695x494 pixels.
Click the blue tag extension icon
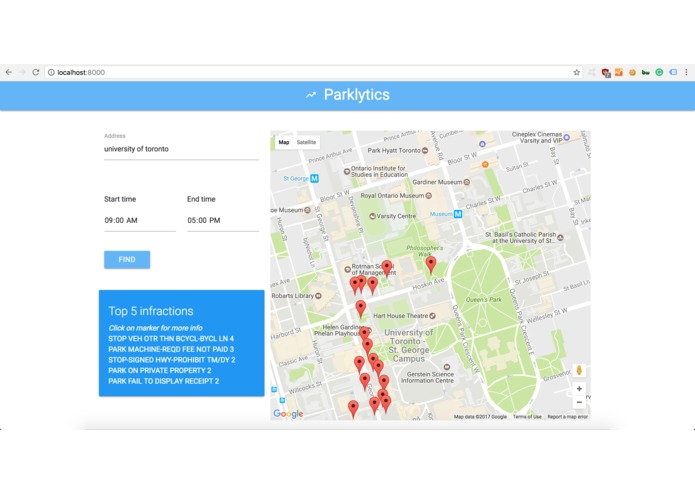pyautogui.click(x=673, y=72)
